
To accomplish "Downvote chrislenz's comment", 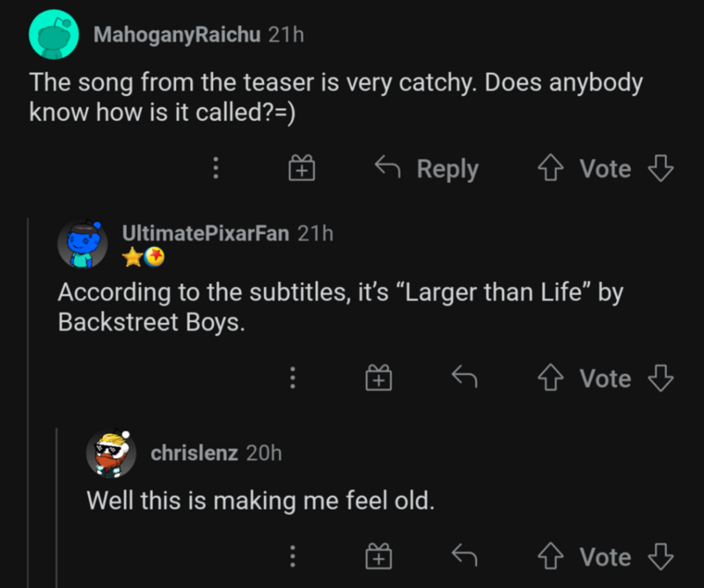I will point(661,556).
